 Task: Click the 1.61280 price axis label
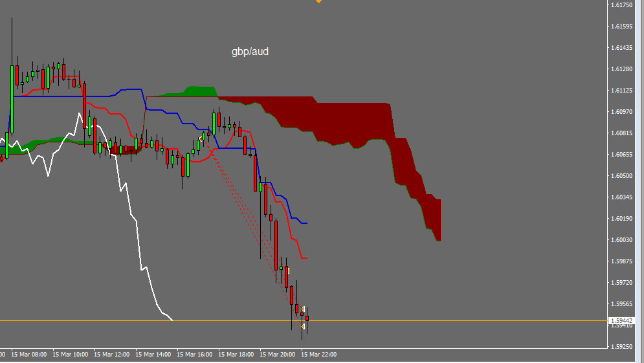621,69
